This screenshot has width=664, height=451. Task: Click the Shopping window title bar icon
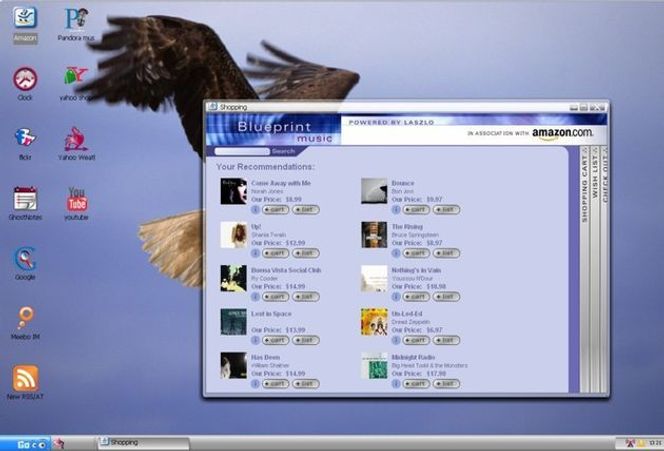coord(212,107)
